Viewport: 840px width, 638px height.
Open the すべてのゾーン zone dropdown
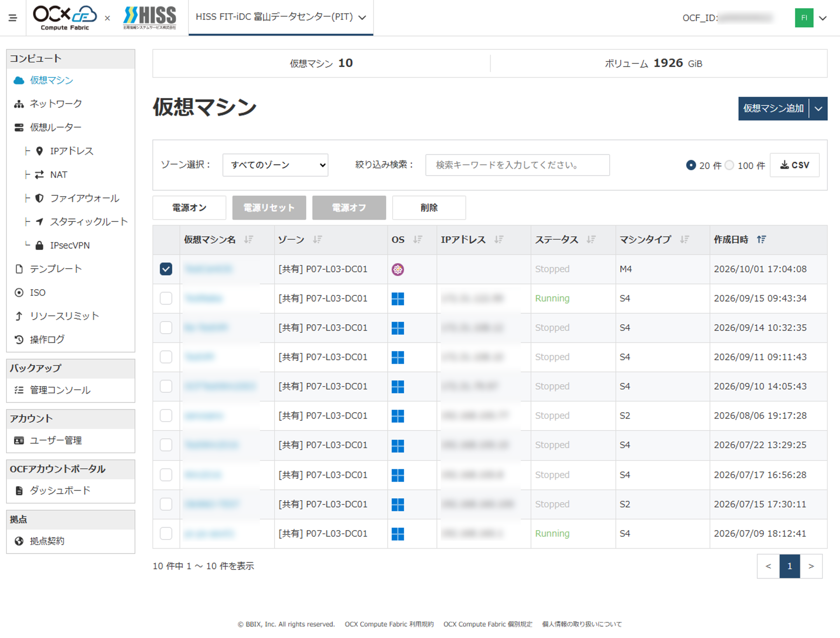(275, 165)
